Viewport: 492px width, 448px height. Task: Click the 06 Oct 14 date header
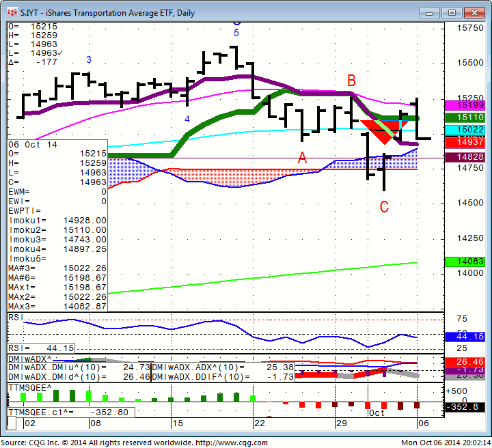pyautogui.click(x=33, y=145)
